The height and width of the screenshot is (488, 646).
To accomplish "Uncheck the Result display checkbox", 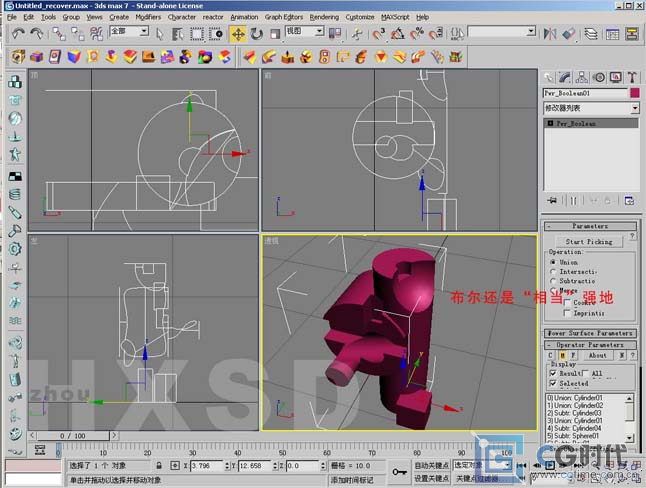I will [x=553, y=373].
